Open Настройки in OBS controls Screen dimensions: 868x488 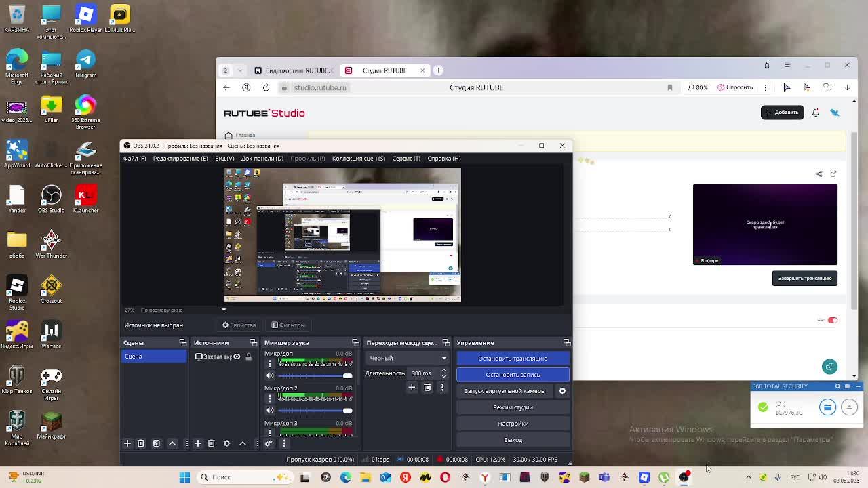pos(513,424)
